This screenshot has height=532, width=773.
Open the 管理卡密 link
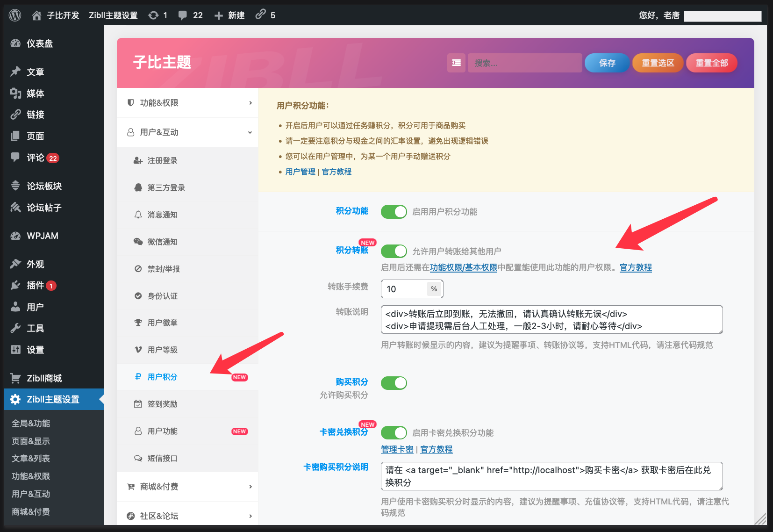(397, 449)
